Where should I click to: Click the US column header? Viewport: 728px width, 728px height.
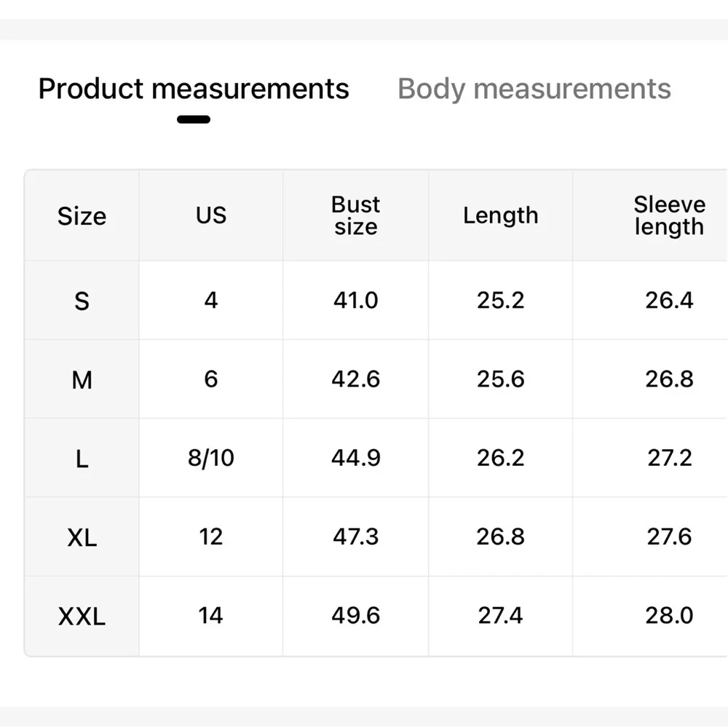click(x=211, y=215)
